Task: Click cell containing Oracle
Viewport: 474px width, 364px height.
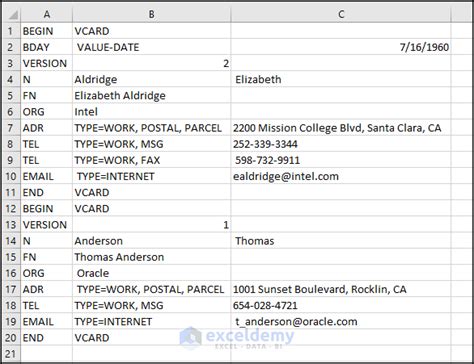Action: click(x=151, y=273)
